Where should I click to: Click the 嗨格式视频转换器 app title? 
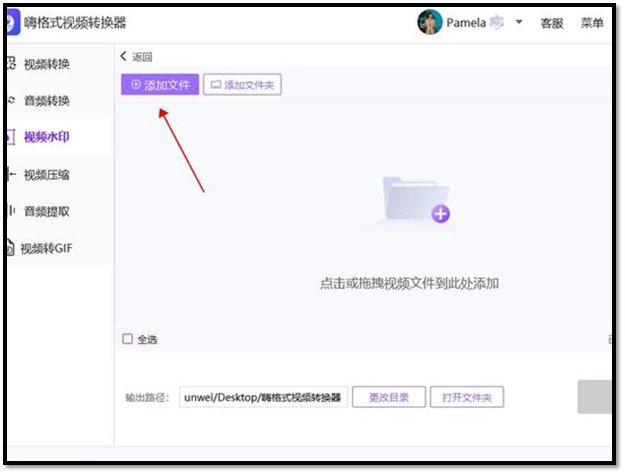point(75,23)
